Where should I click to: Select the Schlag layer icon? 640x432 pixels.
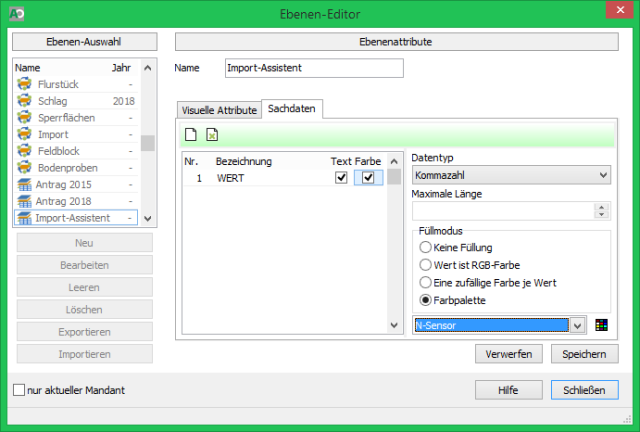point(26,101)
